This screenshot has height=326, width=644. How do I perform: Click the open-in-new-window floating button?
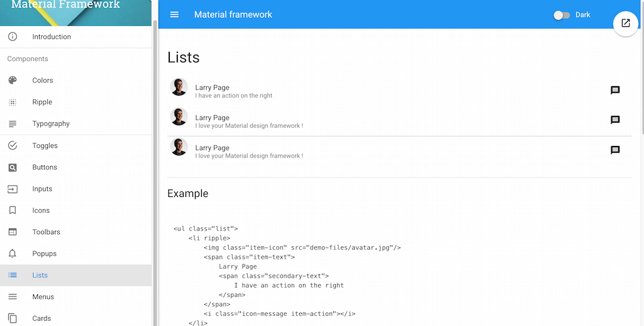pos(625,23)
